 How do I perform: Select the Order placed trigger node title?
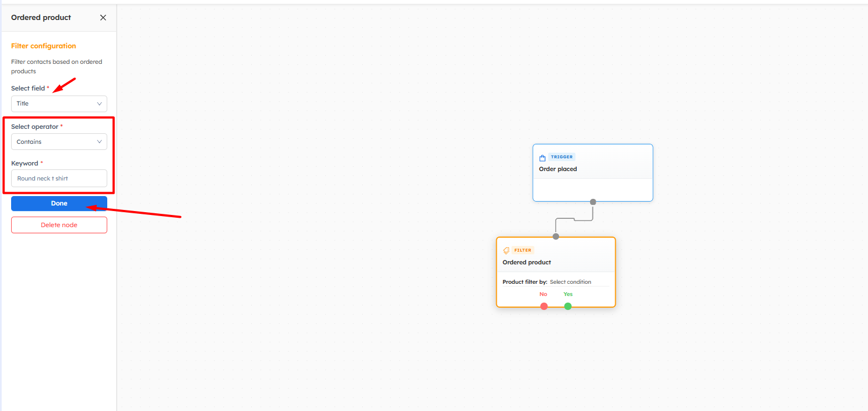pyautogui.click(x=558, y=169)
